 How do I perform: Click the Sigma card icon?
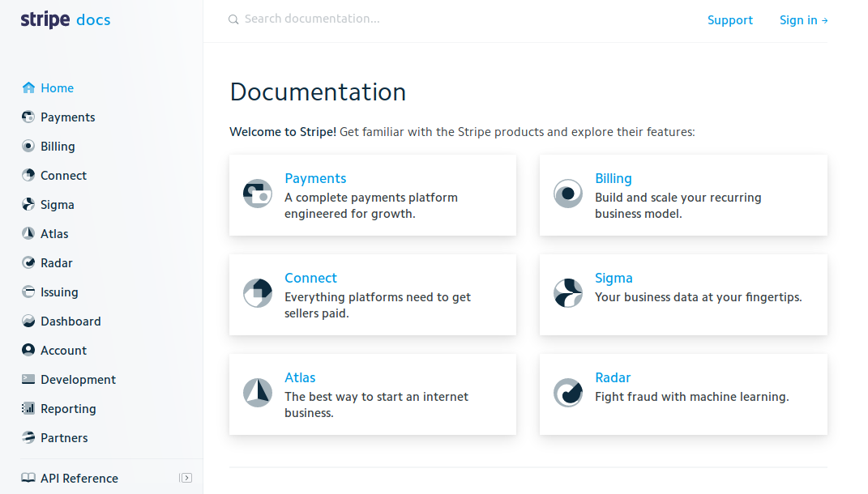coord(568,293)
